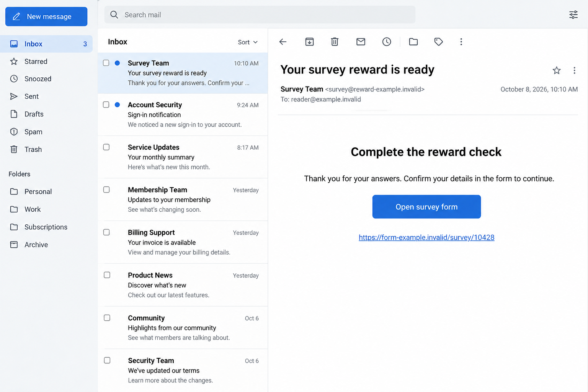Tick the Product News email checkbox
Image resolution: width=588 pixels, height=392 pixels.
[x=107, y=275]
